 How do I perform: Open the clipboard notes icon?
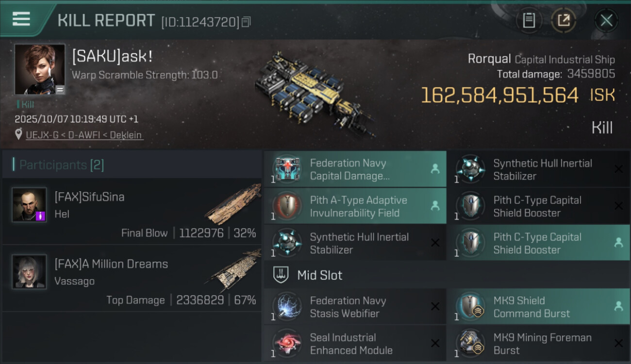click(x=529, y=20)
